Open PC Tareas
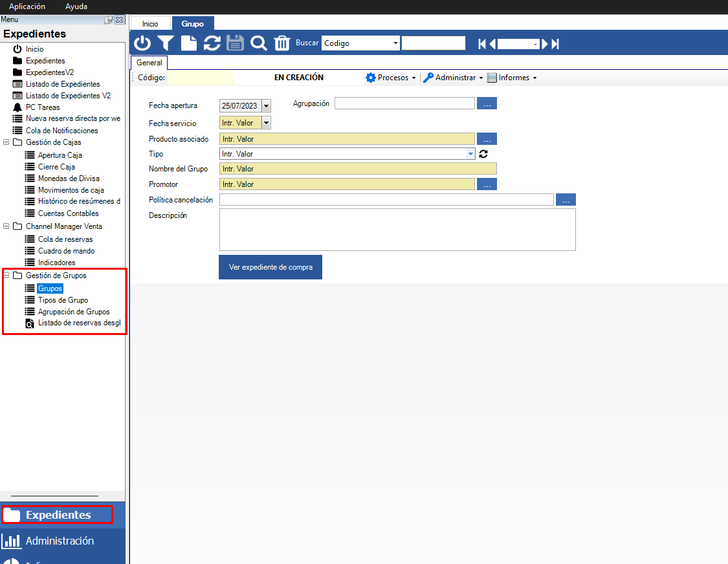 coord(43,107)
